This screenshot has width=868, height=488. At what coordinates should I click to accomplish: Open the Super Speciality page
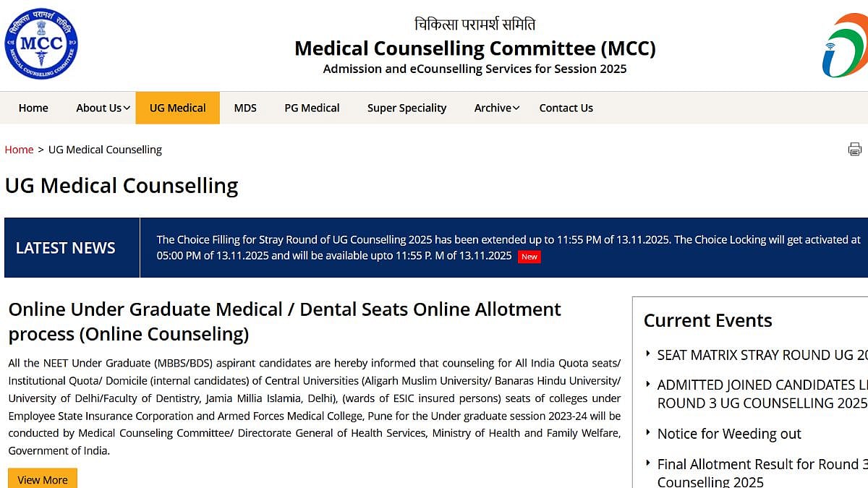(407, 108)
